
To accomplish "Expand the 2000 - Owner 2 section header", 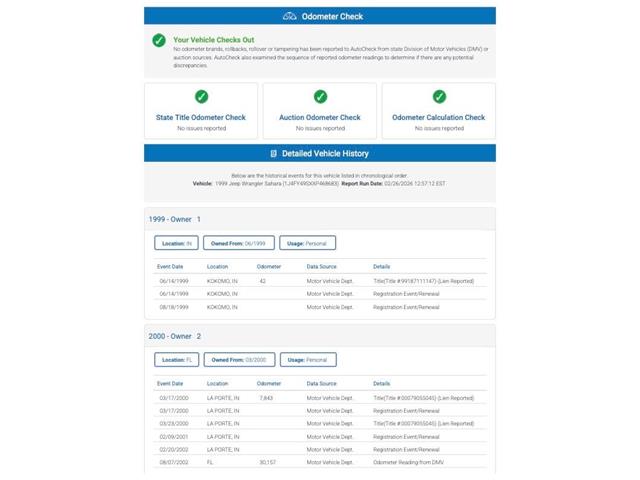I will (320, 336).
